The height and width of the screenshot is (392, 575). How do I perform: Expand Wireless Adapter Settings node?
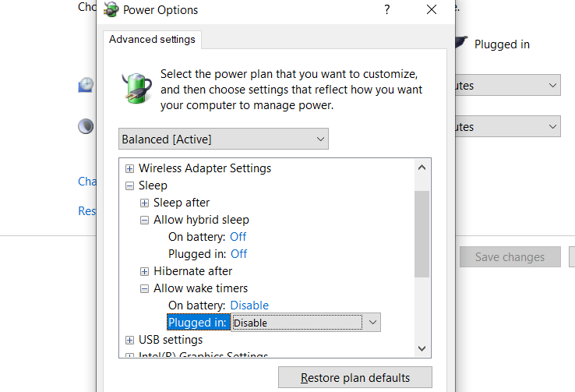[x=129, y=168]
